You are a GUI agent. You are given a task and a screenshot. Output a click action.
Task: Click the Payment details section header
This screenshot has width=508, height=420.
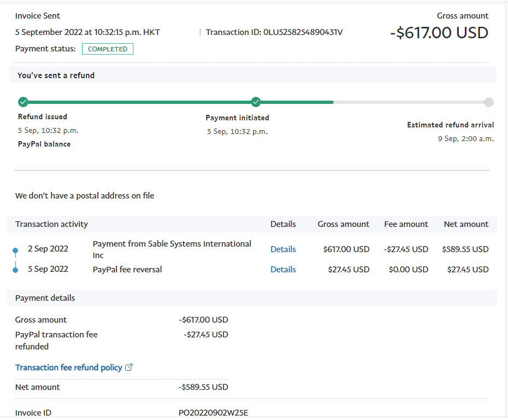coord(45,298)
